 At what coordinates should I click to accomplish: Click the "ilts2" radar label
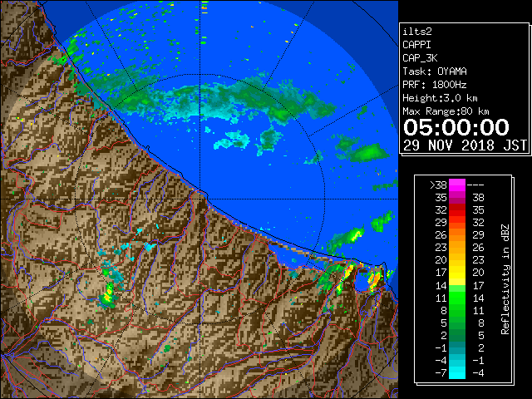(417, 32)
